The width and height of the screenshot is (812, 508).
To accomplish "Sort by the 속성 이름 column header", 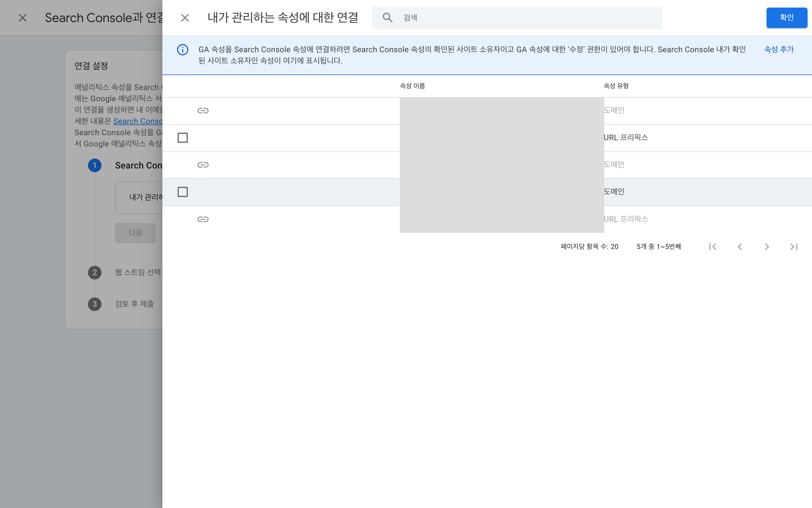I will (x=412, y=86).
